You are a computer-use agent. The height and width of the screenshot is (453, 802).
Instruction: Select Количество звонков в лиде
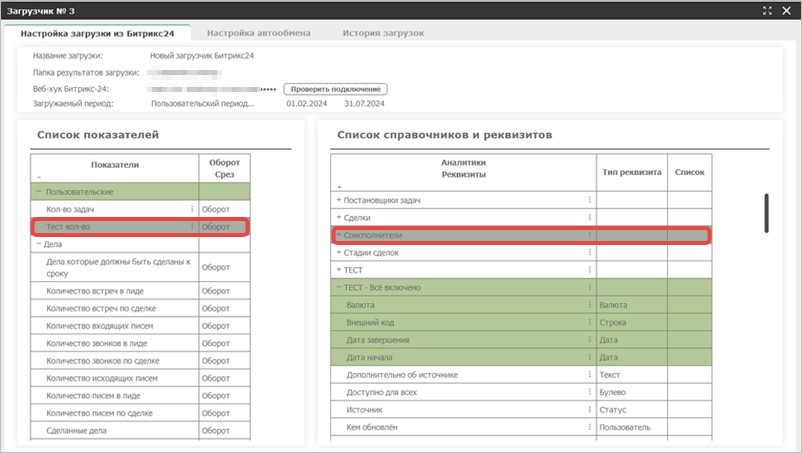96,343
